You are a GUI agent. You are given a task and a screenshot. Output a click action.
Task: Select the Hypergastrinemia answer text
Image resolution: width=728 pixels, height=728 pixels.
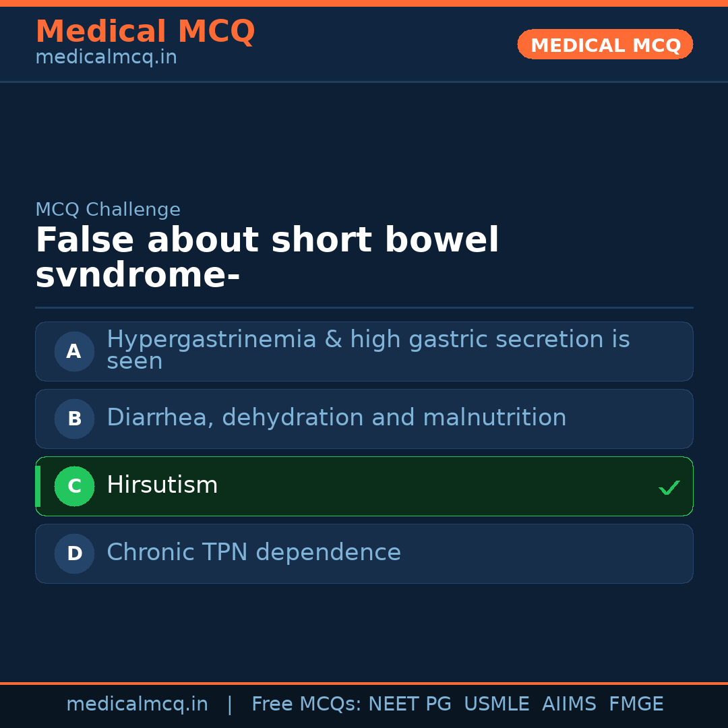tap(367, 350)
